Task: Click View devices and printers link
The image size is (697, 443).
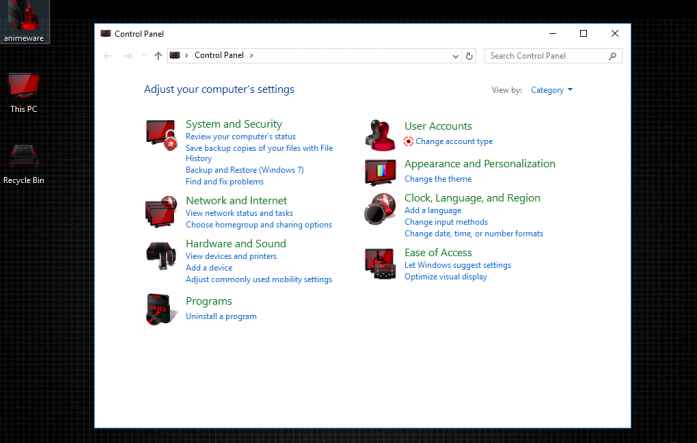Action: point(231,256)
